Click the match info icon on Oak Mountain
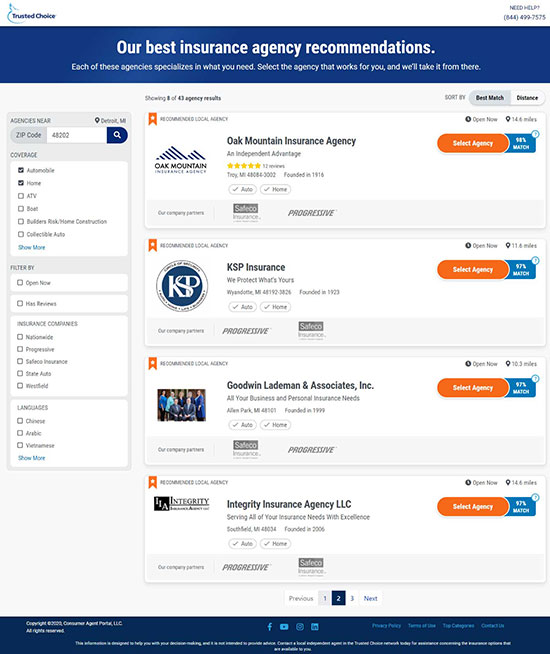Screen dimensions: 550x654 (x=535, y=134)
